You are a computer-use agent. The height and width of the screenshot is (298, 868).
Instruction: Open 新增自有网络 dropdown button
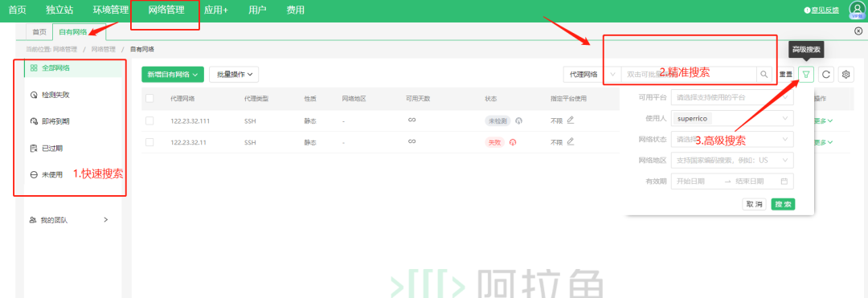(x=174, y=74)
